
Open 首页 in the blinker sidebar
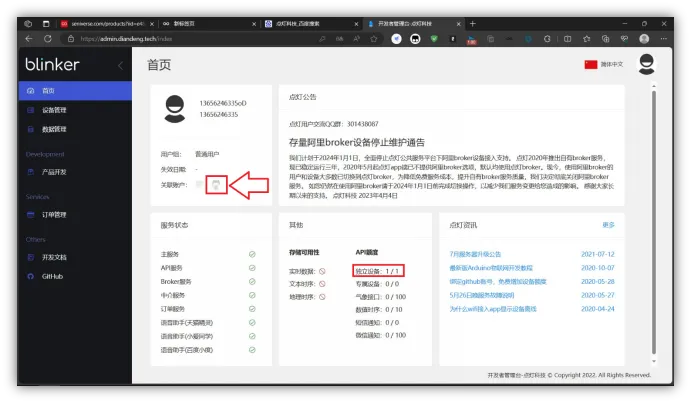[x=75, y=91]
